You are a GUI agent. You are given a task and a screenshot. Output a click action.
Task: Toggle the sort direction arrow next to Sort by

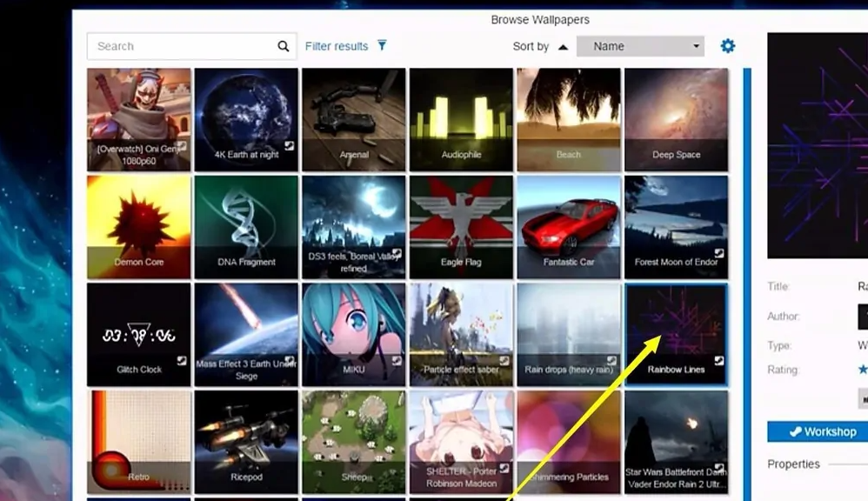(x=563, y=47)
